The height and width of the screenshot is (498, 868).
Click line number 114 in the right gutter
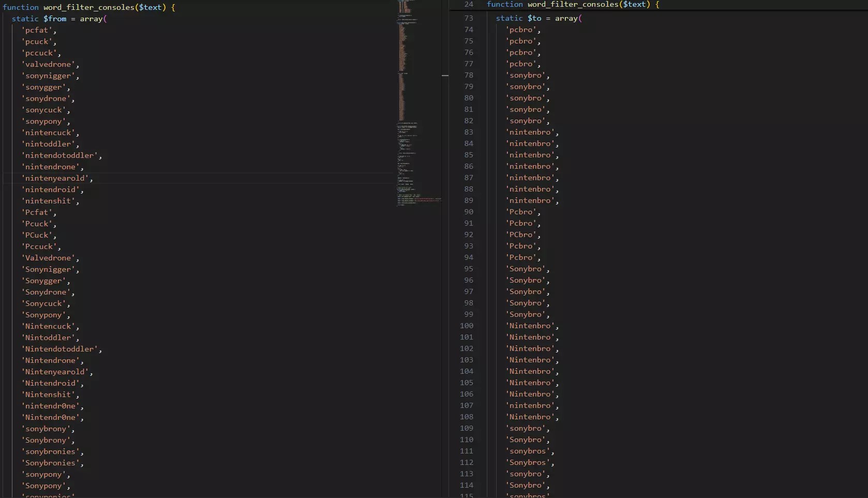click(466, 485)
